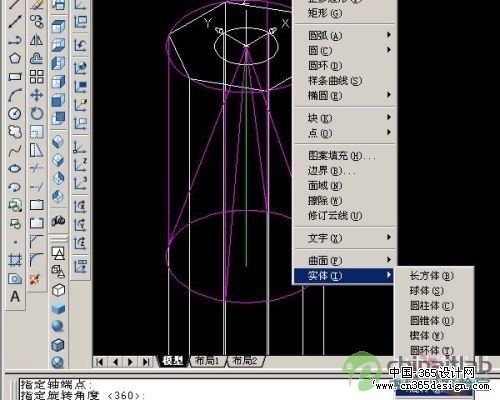500x400 pixels.
Task: Expand the 圆弧(A) submenu arrow
Action: [389, 35]
